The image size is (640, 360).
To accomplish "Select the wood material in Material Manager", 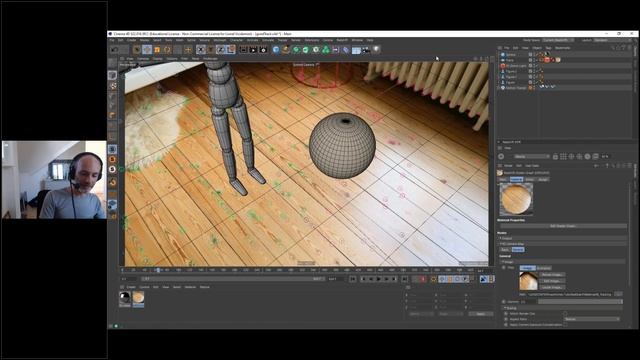I will point(138,298).
